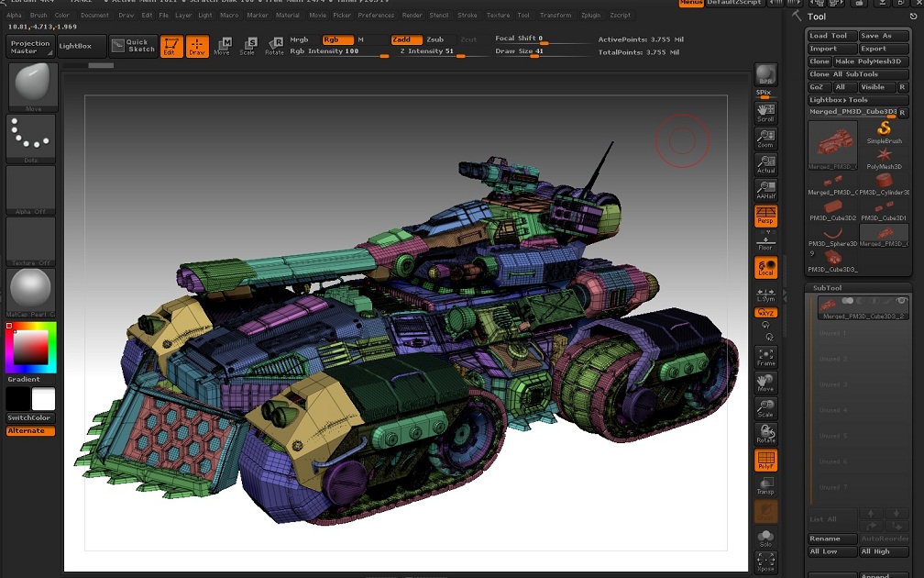Screen dimensions: 924x578
Task: Click the BPR render icon
Action: 765,75
